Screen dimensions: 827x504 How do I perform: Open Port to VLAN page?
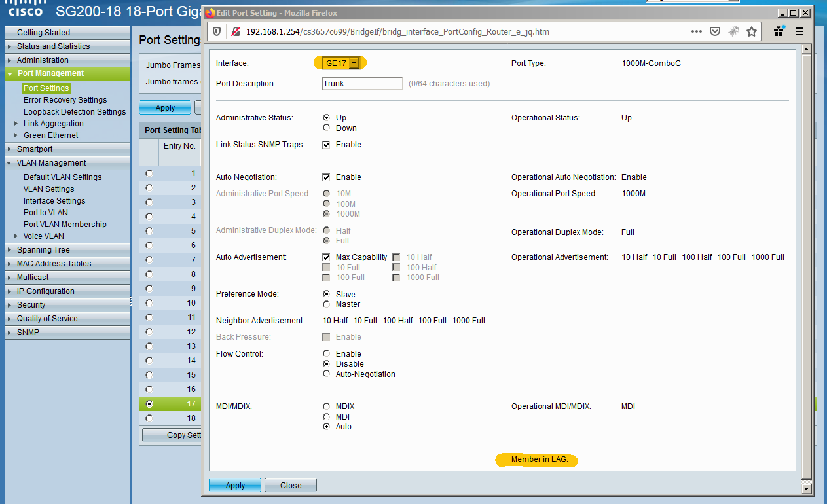click(45, 213)
